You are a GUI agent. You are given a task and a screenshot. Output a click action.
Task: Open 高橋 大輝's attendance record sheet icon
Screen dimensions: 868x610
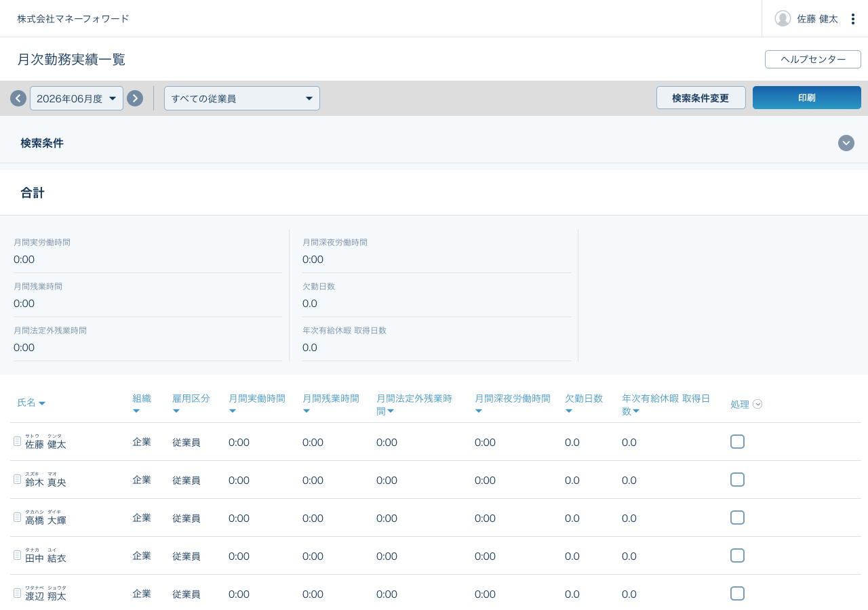tap(17, 517)
